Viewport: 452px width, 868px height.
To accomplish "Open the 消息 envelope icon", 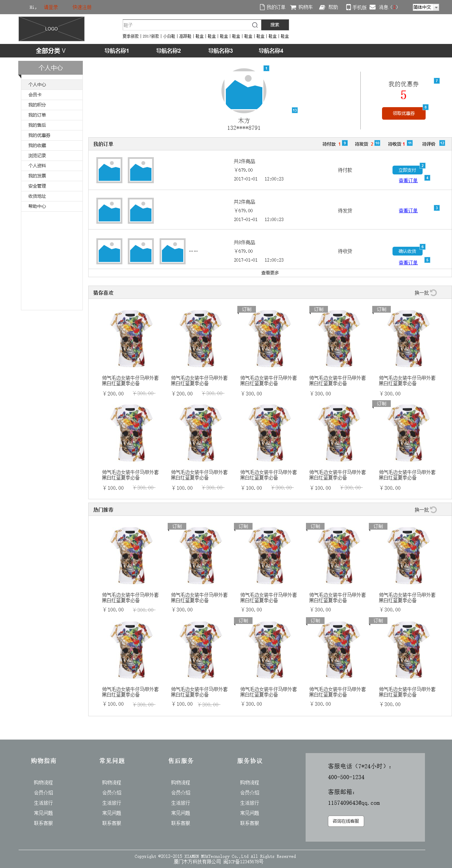I will click(x=373, y=7).
